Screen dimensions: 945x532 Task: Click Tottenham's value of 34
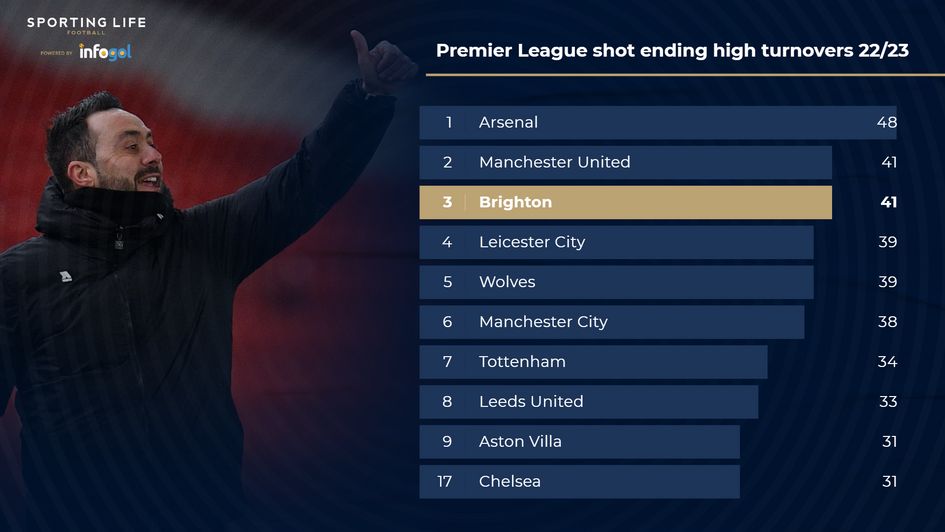(x=886, y=362)
